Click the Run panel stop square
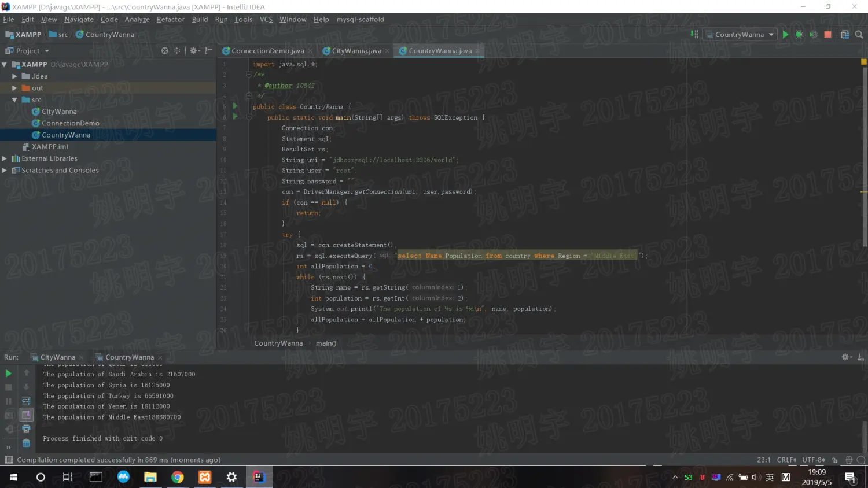This screenshot has width=868, height=488. 8,387
